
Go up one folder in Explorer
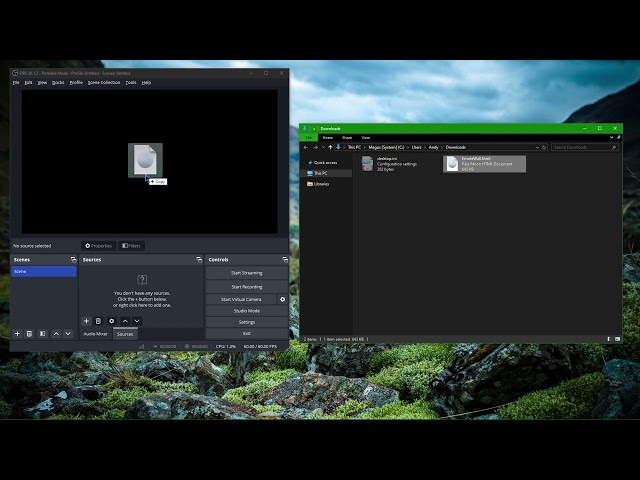pos(330,147)
